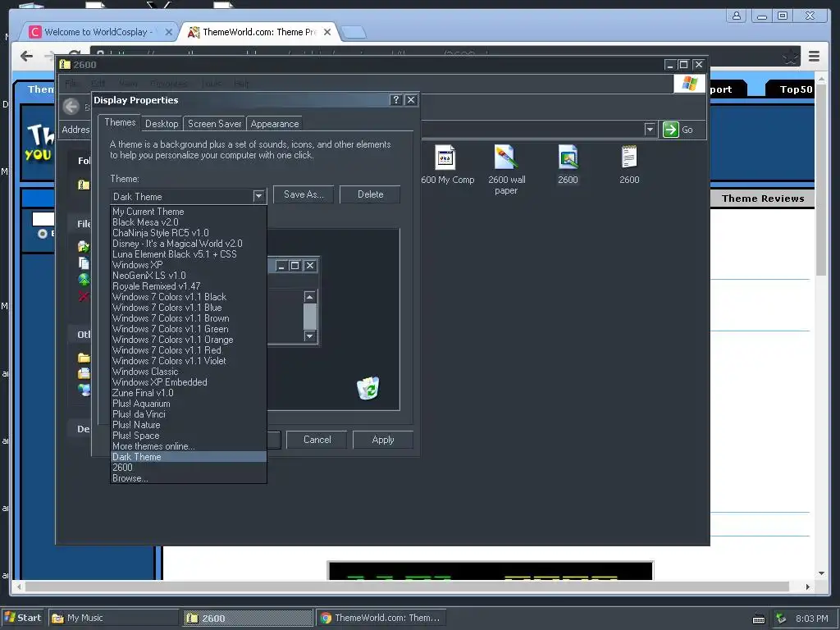Open the 2600 notepad text file icon
840x630 pixels.
[x=629, y=157]
